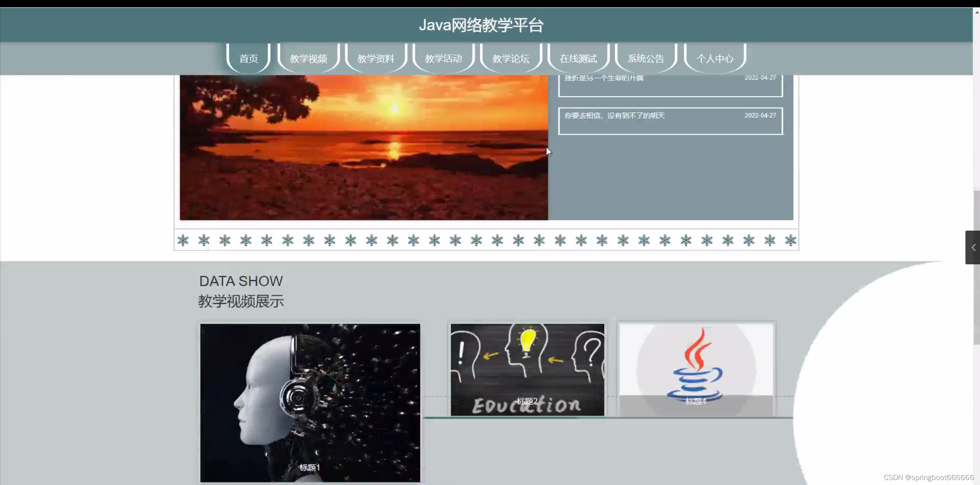Navigate to 教学论坛 section
This screenshot has width=980, height=485.
(511, 59)
